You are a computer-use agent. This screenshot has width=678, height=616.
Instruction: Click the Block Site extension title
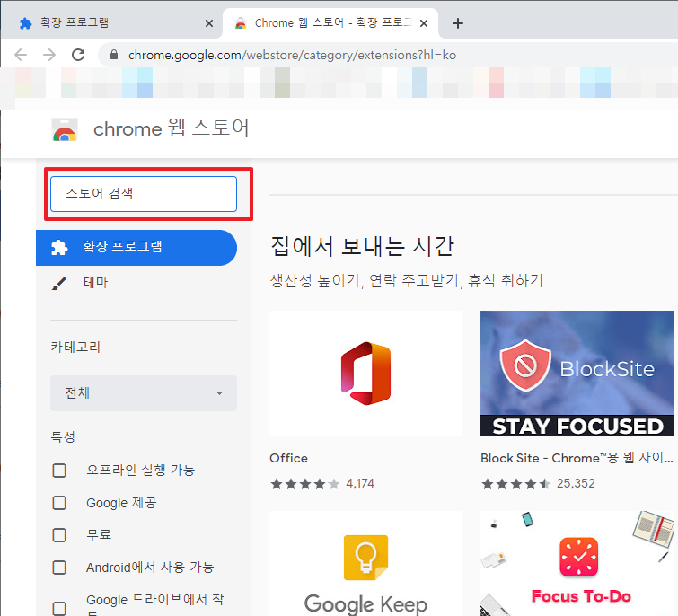point(577,458)
